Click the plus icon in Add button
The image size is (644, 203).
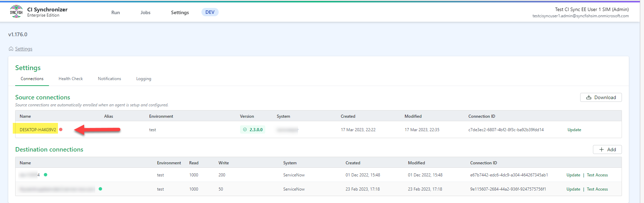click(602, 149)
